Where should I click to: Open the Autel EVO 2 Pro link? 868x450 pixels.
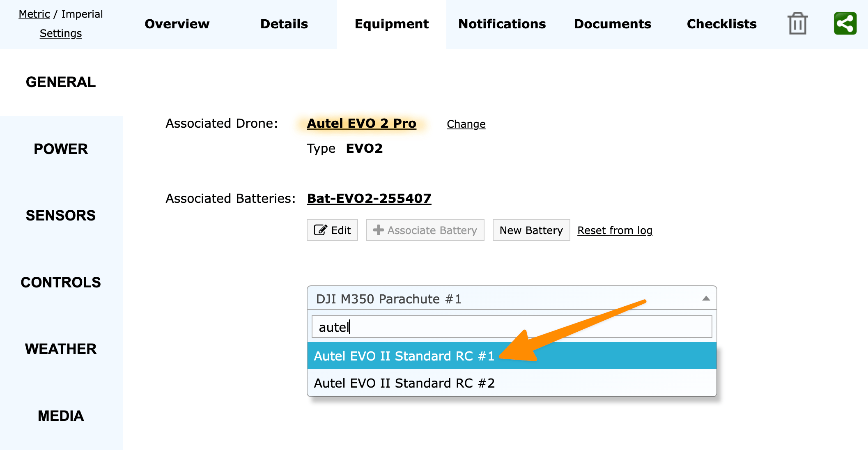[x=361, y=123]
